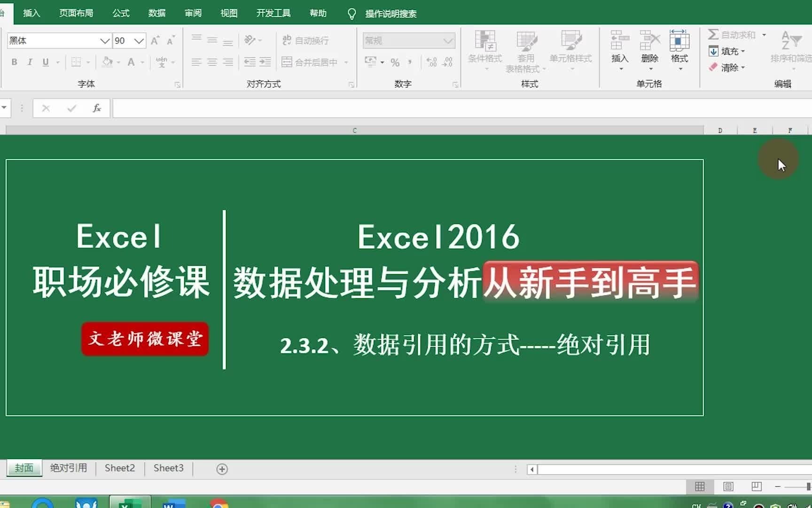
Task: Click the formula bar input field
Action: pyautogui.click(x=462, y=108)
